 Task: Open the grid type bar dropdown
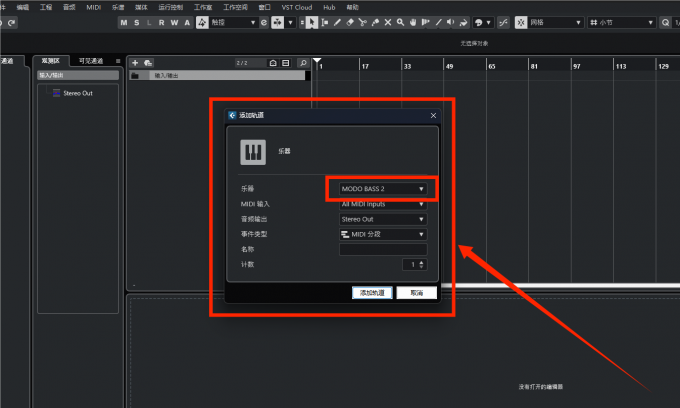(x=621, y=23)
